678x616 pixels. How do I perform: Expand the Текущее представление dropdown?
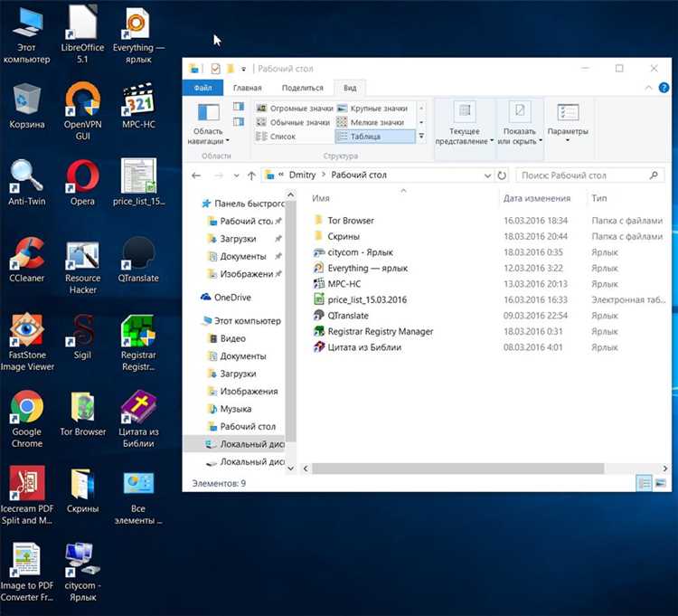click(465, 123)
